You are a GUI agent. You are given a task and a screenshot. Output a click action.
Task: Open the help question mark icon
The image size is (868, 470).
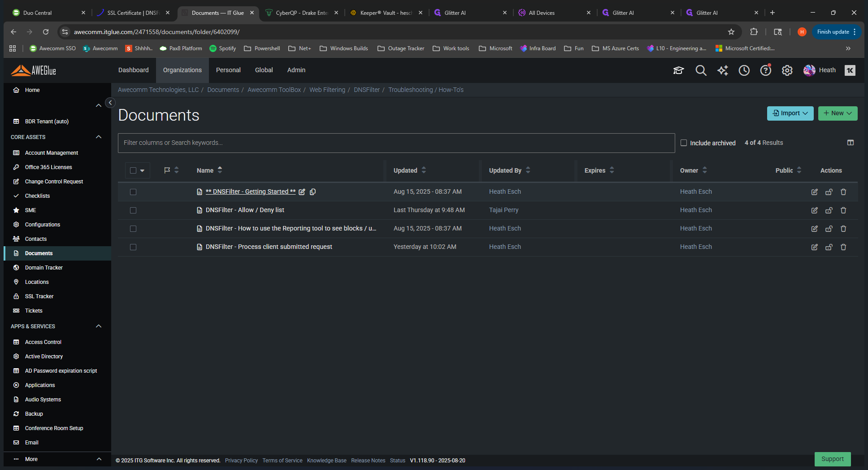(766, 70)
